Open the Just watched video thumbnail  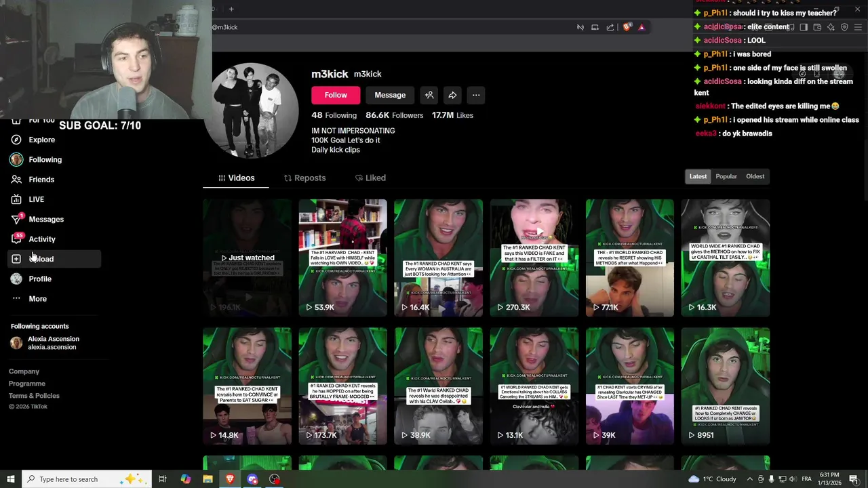pyautogui.click(x=247, y=258)
